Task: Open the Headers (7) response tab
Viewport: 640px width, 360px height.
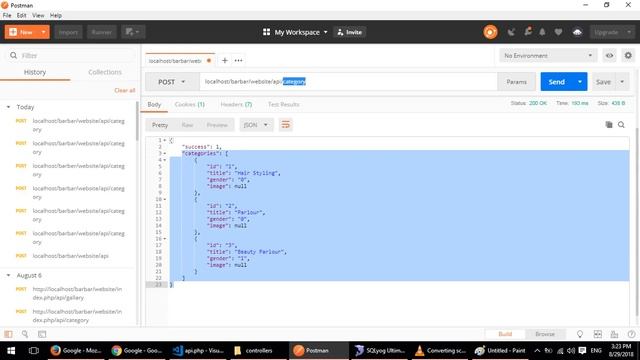Action: [236, 104]
